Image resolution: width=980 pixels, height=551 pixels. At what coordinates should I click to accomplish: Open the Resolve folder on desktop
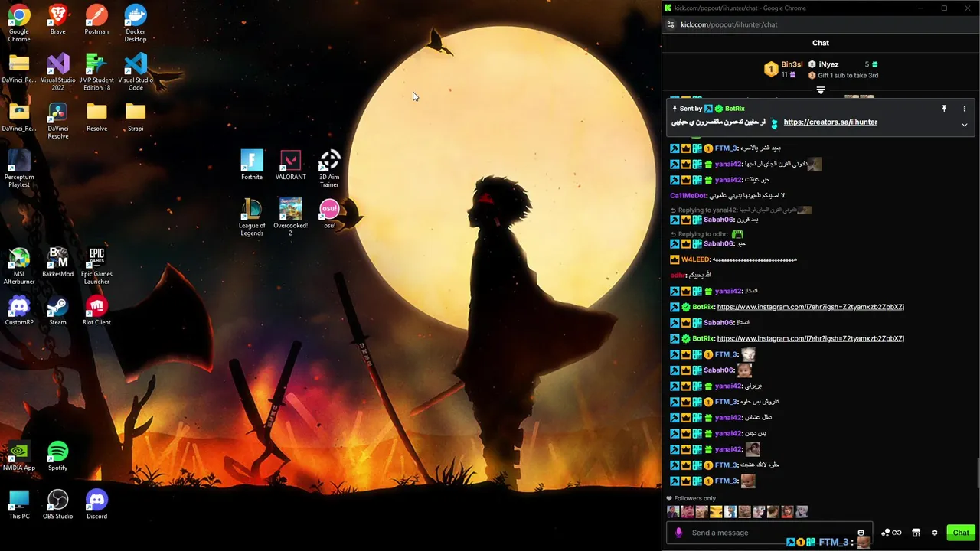click(96, 116)
